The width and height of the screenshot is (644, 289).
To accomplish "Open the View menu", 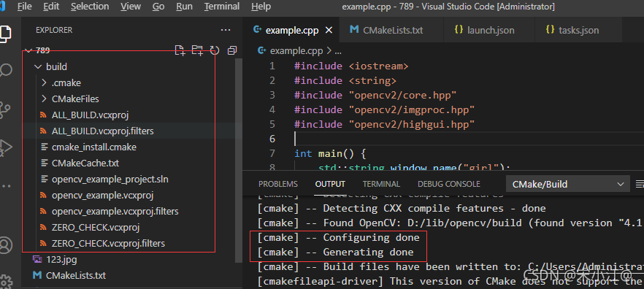I will coord(131,7).
